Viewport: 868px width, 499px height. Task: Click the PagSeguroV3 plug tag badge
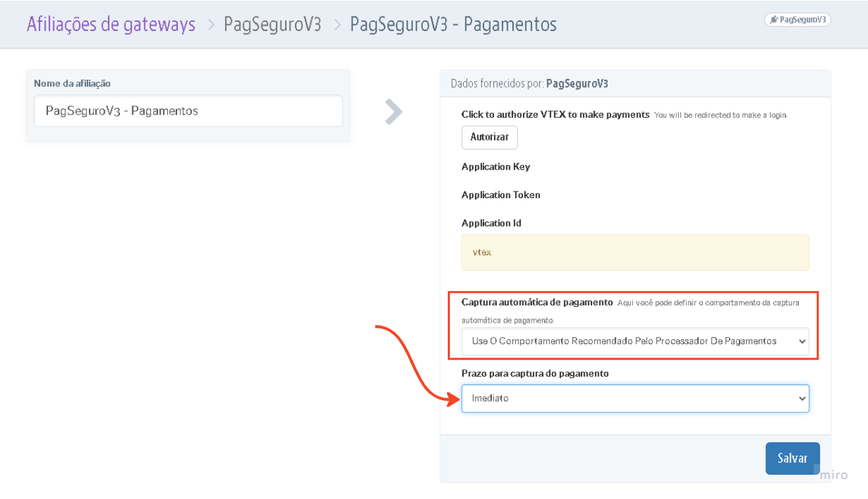click(798, 20)
